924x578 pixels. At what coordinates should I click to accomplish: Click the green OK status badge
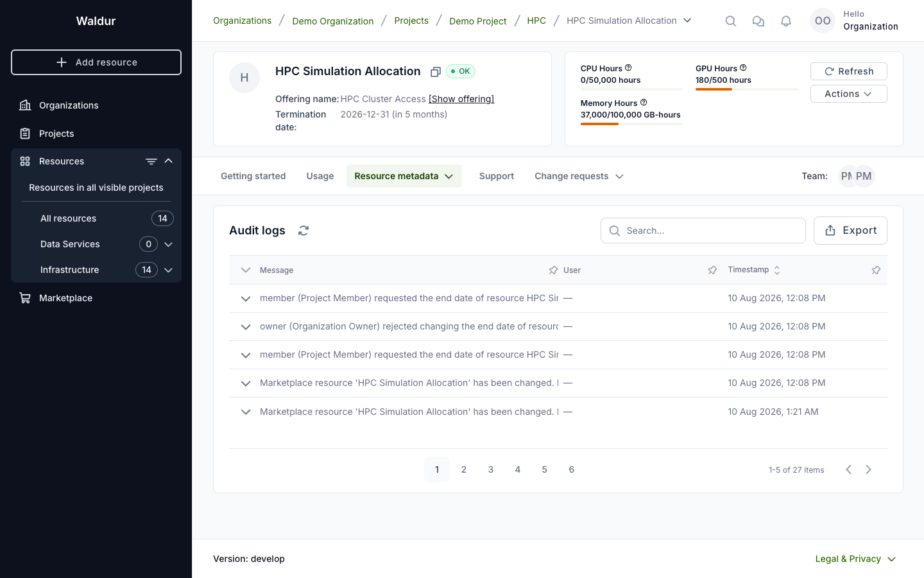[x=461, y=71]
